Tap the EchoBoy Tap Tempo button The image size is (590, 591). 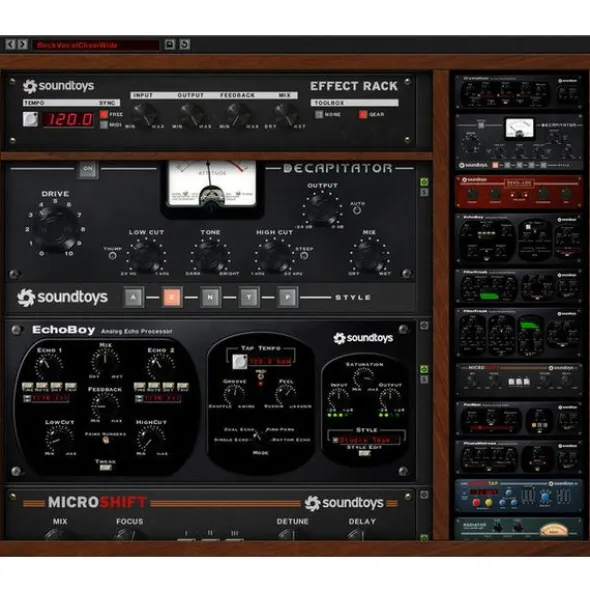click(x=239, y=362)
